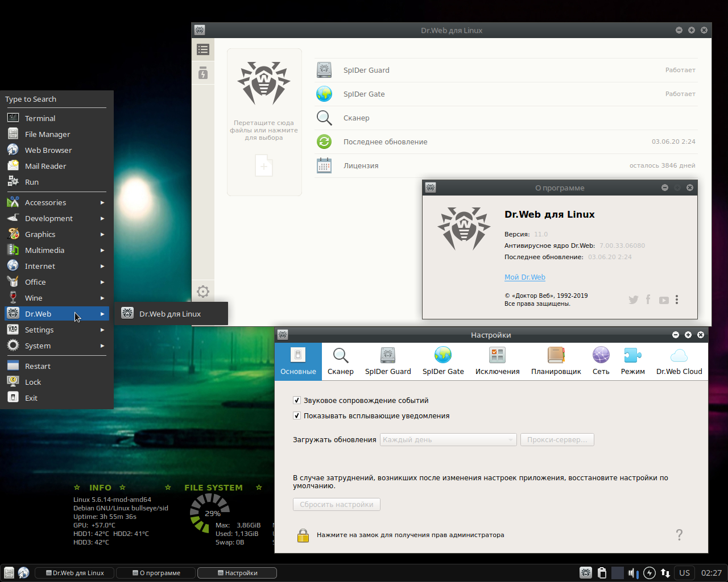
Task: Choose Run from the applications menu
Action: [56, 182]
